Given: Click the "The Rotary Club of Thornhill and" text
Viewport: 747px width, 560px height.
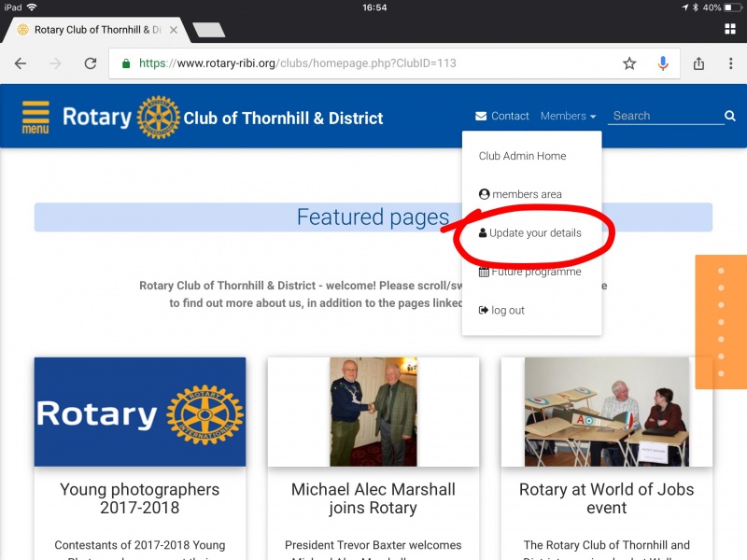Looking at the screenshot, I should pyautogui.click(x=607, y=545).
